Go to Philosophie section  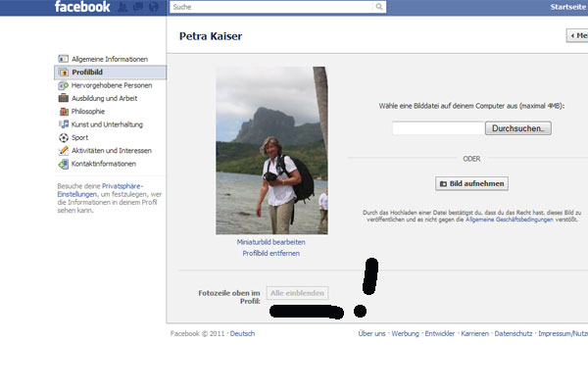(88, 112)
